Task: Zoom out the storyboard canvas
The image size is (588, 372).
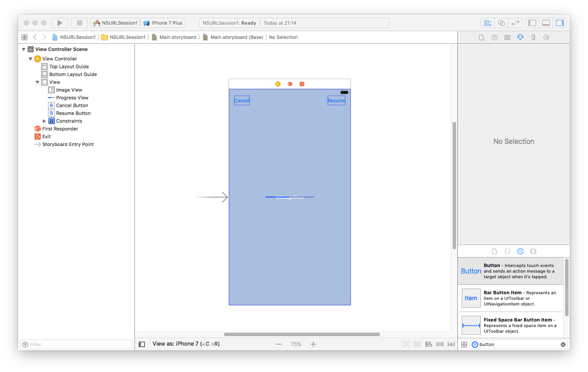Action: click(x=279, y=344)
